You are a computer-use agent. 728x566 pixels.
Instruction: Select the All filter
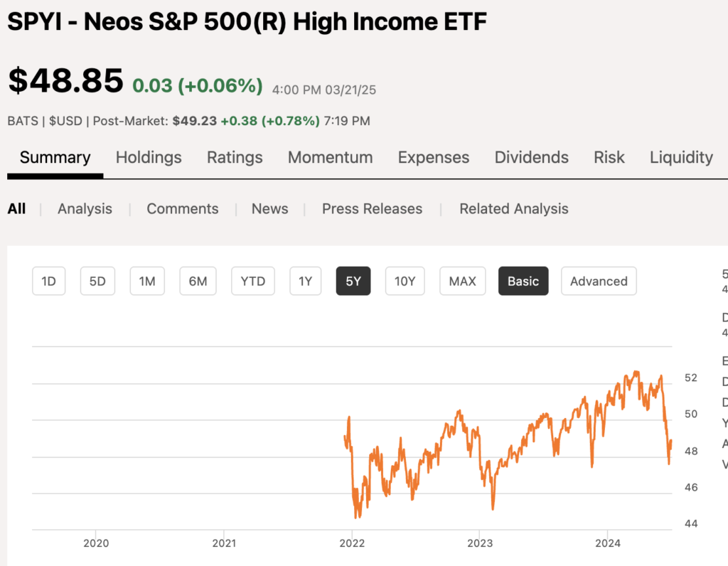[17, 209]
